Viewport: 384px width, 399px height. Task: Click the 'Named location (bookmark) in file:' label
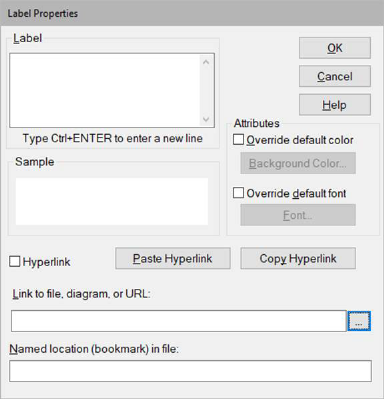point(94,349)
